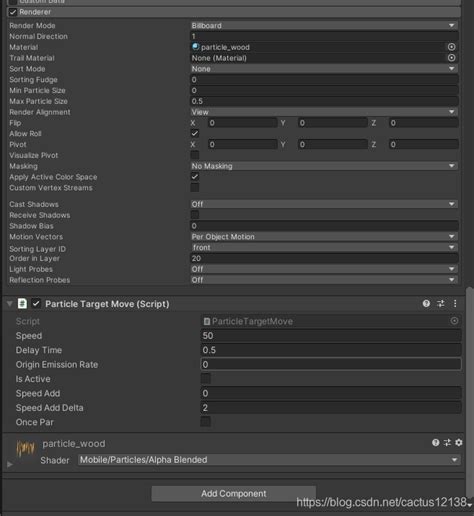Open help for the particle_wood material
This screenshot has width=474, height=516.
click(x=435, y=442)
